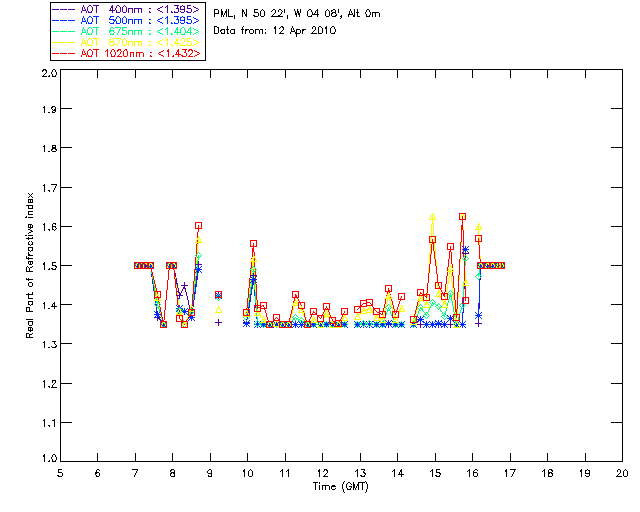Click the time-axis tick label '14'

398,473
